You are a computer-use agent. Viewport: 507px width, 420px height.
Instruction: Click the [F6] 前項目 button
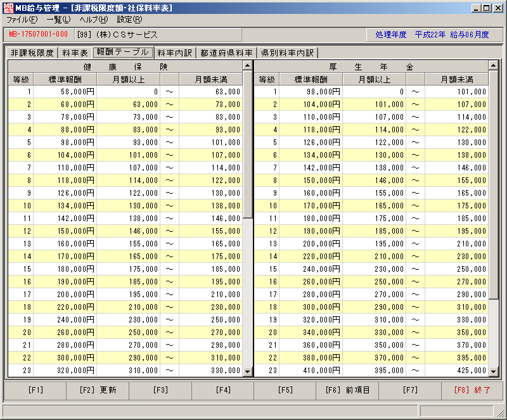coord(347,390)
